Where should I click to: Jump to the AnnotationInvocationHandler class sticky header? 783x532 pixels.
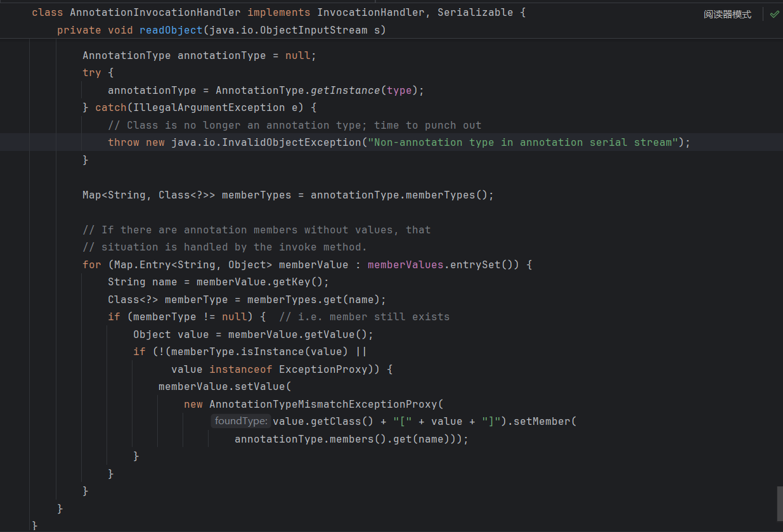[x=155, y=13]
